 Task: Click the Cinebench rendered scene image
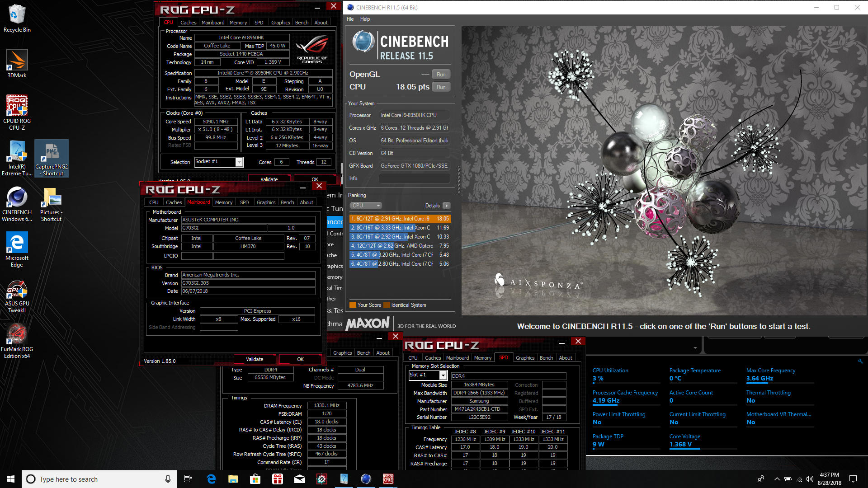pyautogui.click(x=665, y=170)
